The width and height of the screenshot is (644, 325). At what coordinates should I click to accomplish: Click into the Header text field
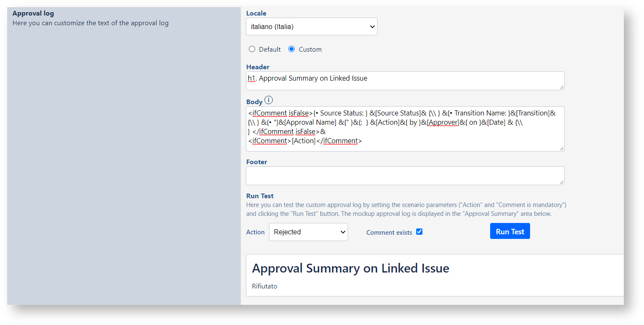[404, 81]
